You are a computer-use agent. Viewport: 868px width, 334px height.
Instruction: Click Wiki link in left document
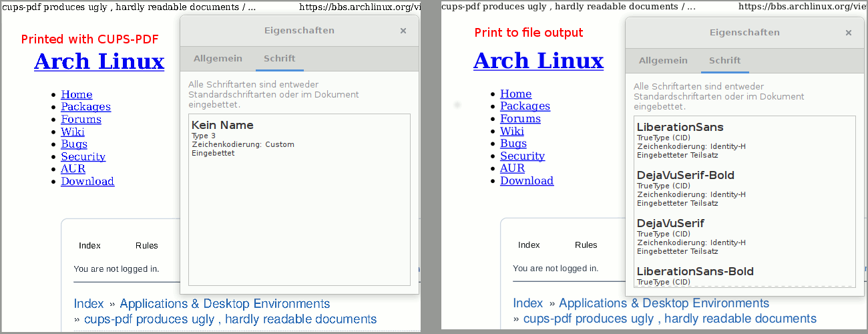pos(73,132)
